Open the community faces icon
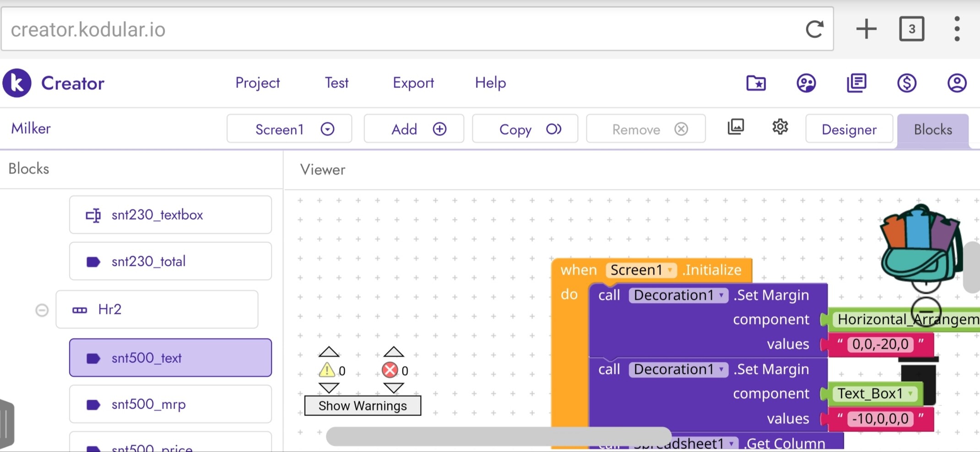This screenshot has height=452, width=980. click(806, 83)
